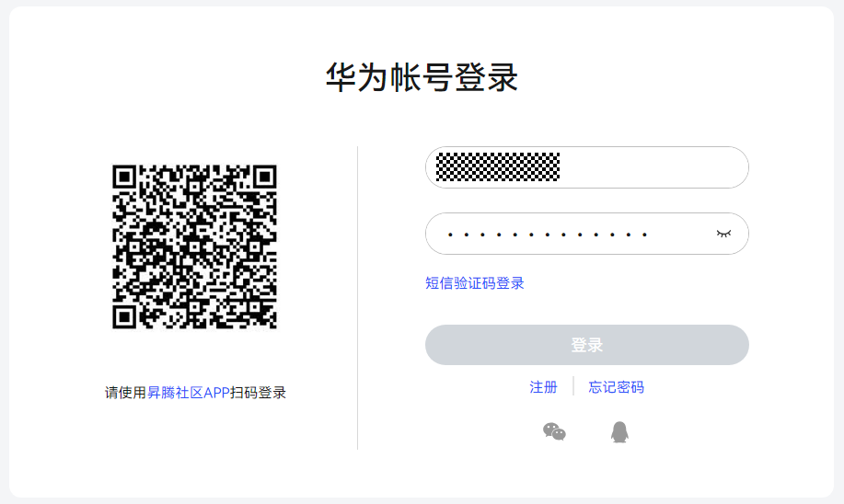844x504 pixels.
Task: Click the separator between 注册 and 忘记密码
Action: (x=573, y=386)
